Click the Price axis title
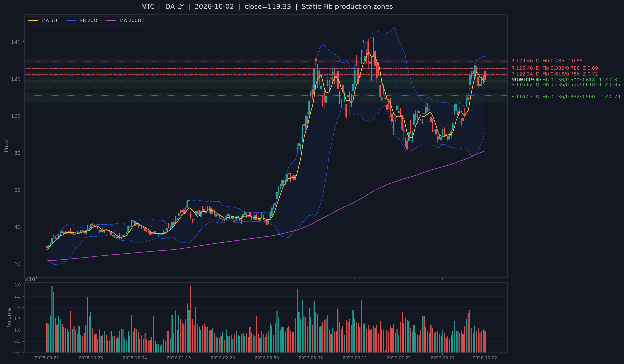 [x=6, y=146]
